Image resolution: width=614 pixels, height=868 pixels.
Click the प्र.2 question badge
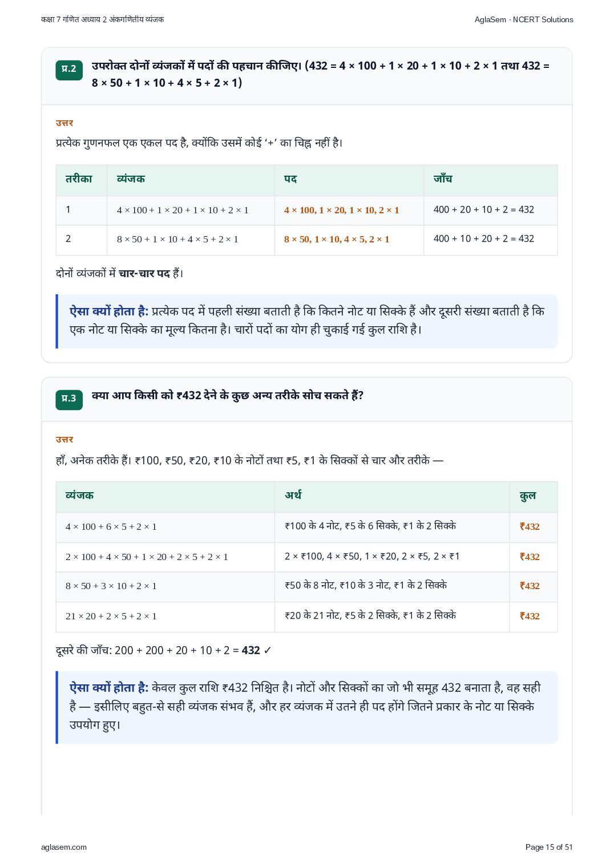point(69,70)
